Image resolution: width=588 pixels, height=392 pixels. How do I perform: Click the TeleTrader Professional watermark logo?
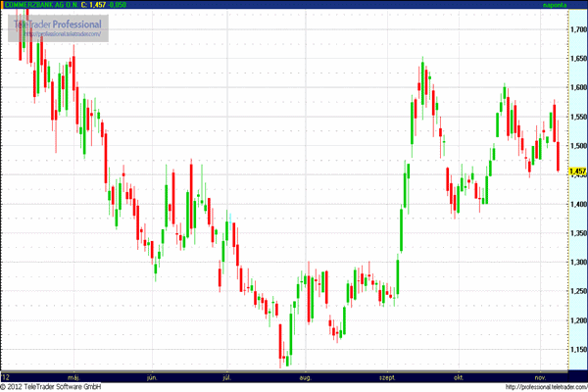(x=58, y=24)
